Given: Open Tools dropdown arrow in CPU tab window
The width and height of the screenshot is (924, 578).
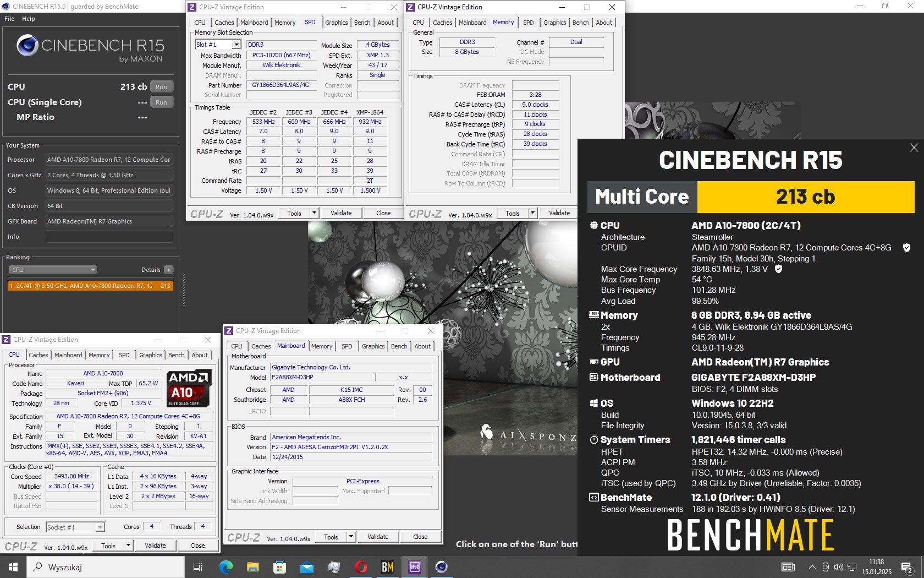Looking at the screenshot, I should [x=128, y=546].
